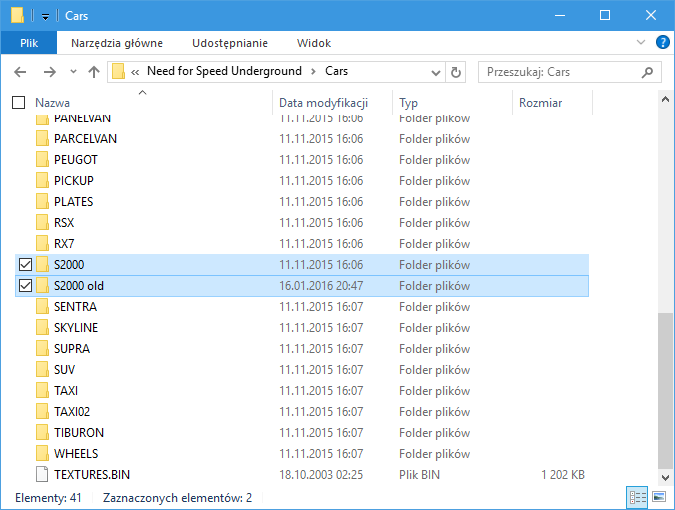Switch to large thumbnails view icon
Screen dimensions: 675x510
[x=659, y=497]
